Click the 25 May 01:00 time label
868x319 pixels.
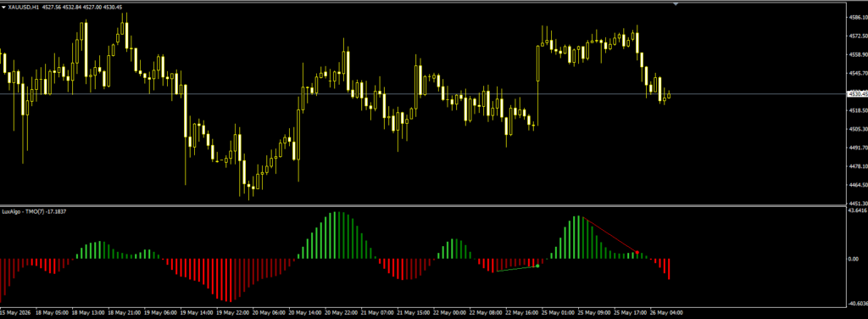tap(557, 312)
